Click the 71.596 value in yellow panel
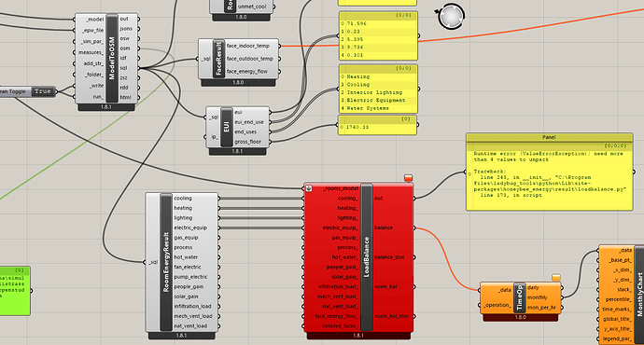 tap(357, 24)
